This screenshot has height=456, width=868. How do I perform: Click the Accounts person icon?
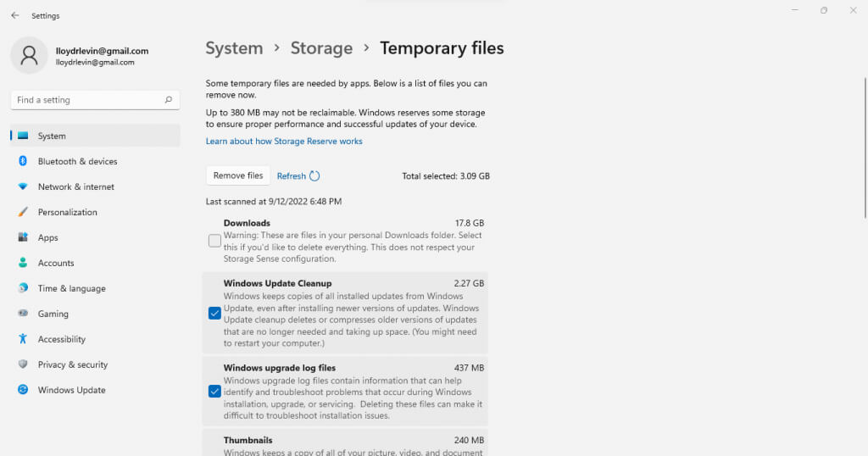23,263
